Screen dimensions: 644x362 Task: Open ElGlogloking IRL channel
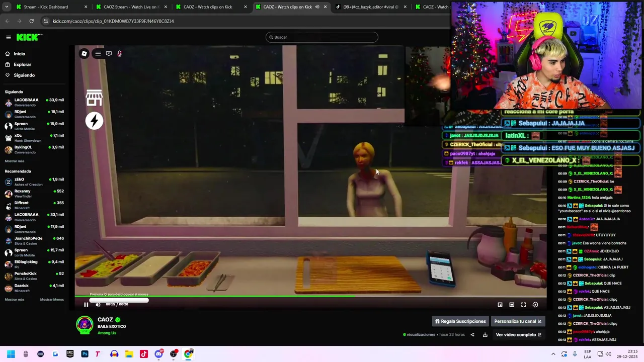(34, 264)
